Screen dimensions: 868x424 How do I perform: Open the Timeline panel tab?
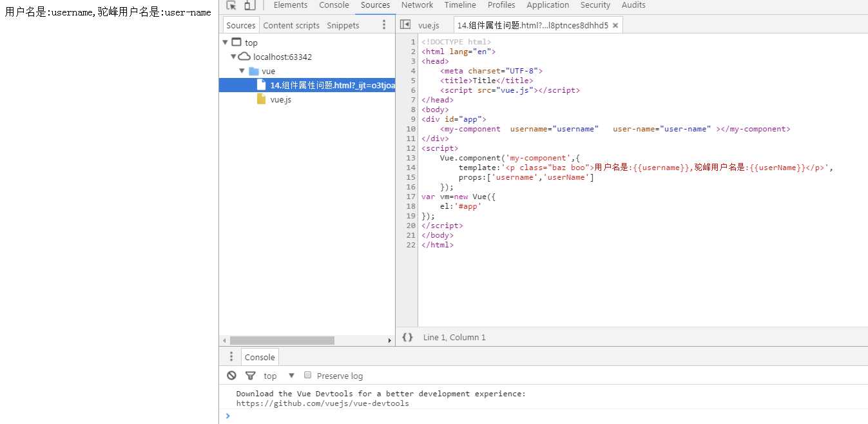[x=460, y=5]
